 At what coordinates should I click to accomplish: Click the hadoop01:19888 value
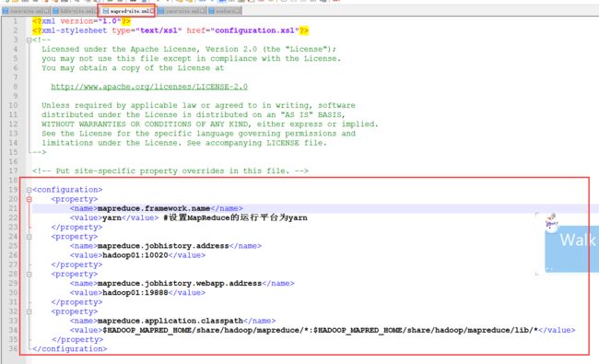click(135, 292)
